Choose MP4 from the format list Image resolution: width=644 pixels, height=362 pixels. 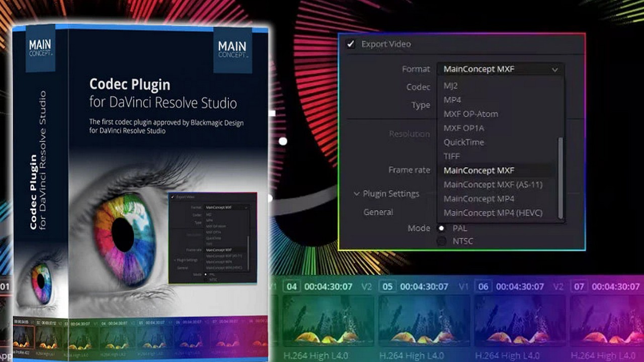tap(452, 100)
